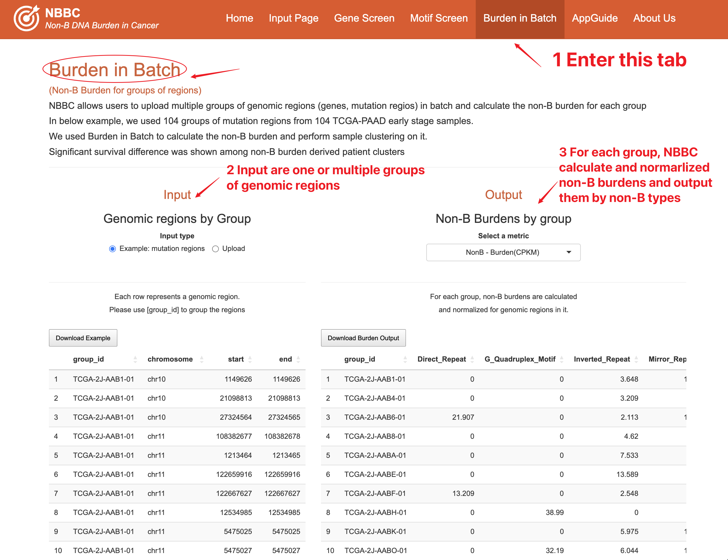Open the NonB - Burden(CPKM) metric dropdown

(x=503, y=252)
